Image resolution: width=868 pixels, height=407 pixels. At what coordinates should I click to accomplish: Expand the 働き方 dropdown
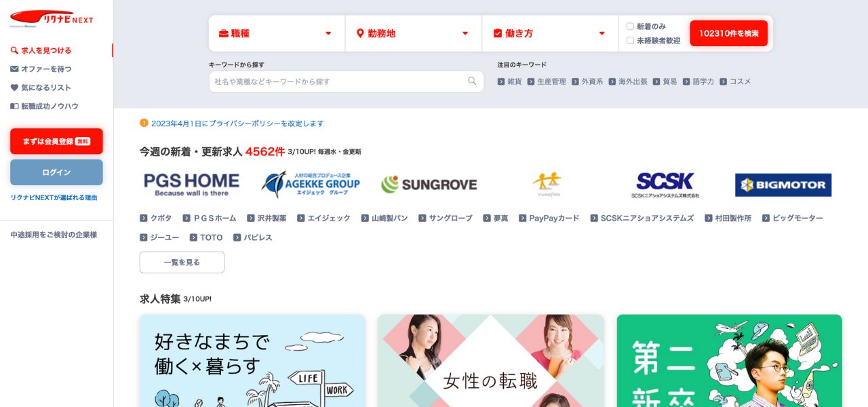point(551,33)
